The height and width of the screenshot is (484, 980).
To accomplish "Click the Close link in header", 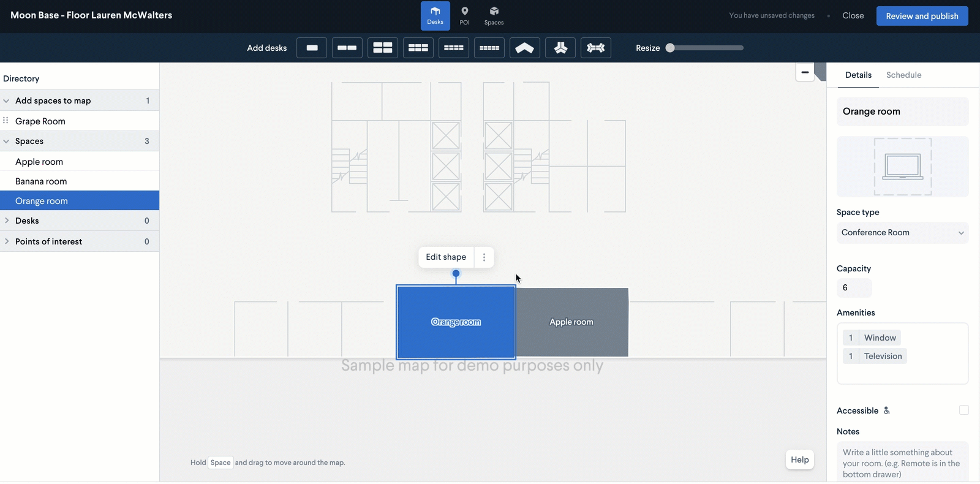I will point(853,16).
